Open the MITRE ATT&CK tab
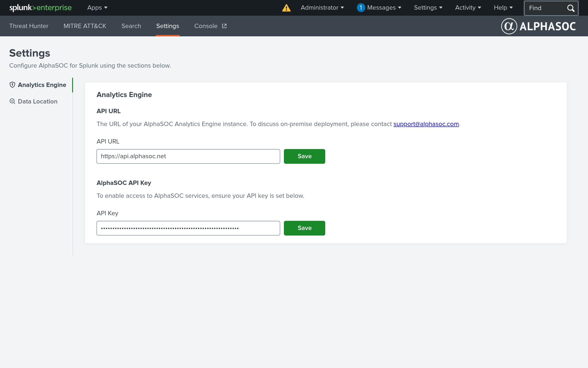588x368 pixels. tap(85, 26)
